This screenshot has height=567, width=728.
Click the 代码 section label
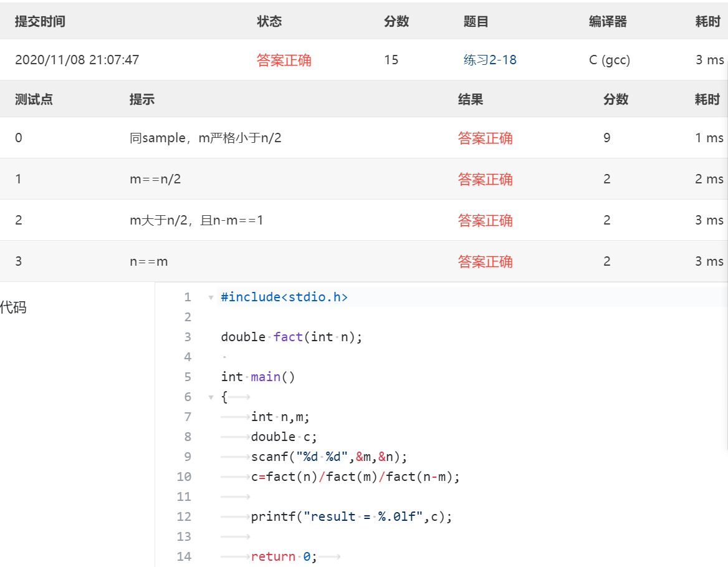(13, 308)
